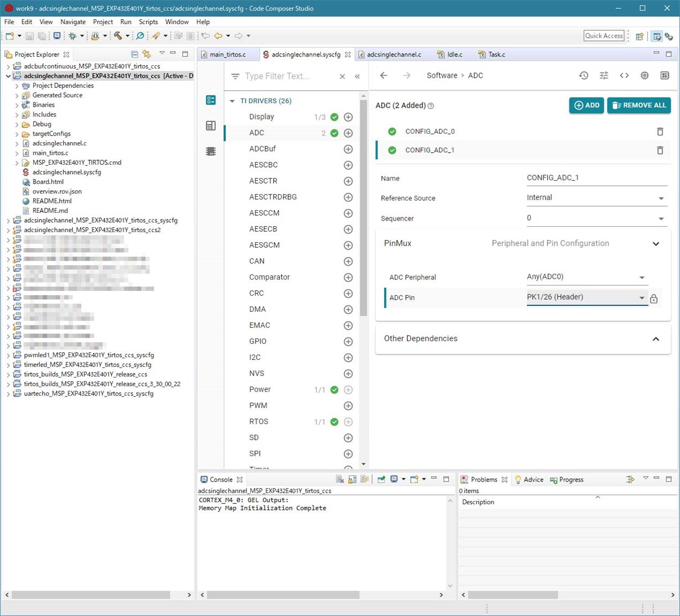Collapse the module list with double chevron
This screenshot has width=680, height=616.
tap(357, 76)
